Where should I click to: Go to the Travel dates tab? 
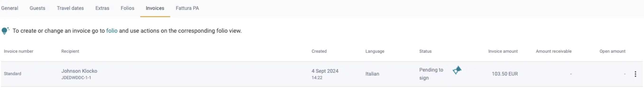click(x=70, y=8)
